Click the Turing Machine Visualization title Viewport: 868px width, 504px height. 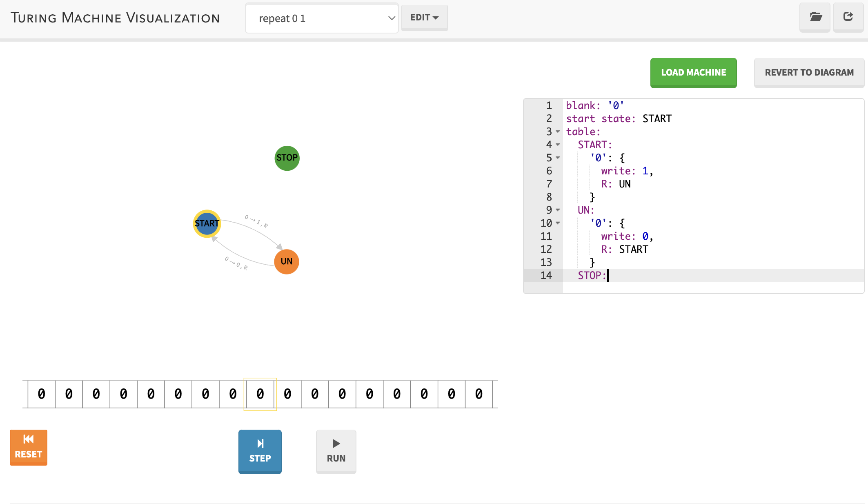pyautogui.click(x=115, y=18)
